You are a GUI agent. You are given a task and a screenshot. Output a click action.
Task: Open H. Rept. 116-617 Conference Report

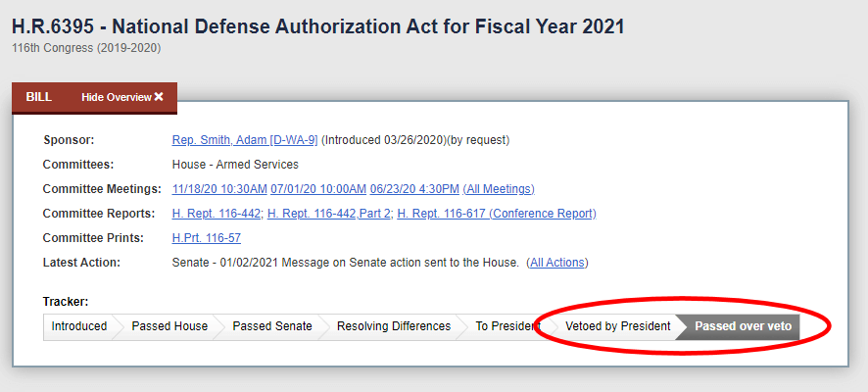coord(497,214)
